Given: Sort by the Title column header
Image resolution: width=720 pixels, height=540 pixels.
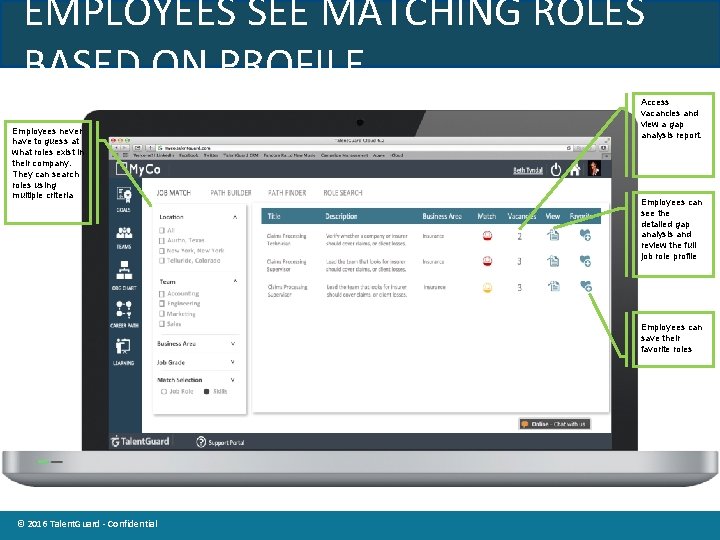Looking at the screenshot, I should [x=274, y=216].
